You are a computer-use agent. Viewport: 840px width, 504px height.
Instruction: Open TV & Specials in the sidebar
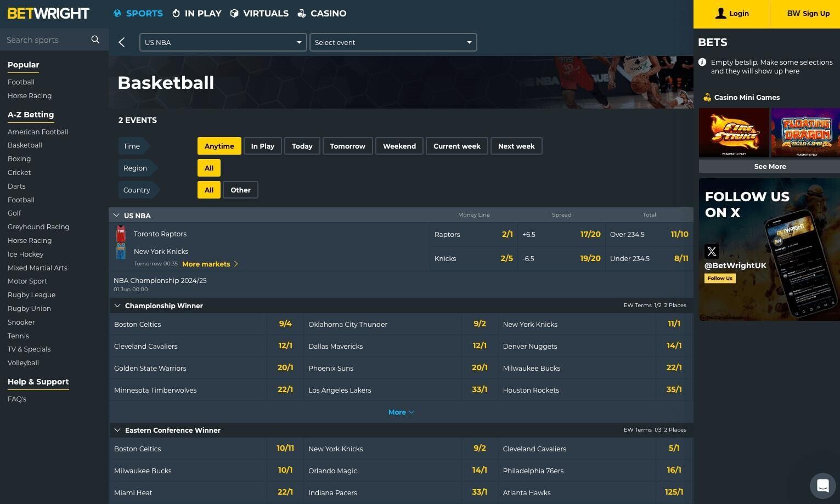point(29,349)
